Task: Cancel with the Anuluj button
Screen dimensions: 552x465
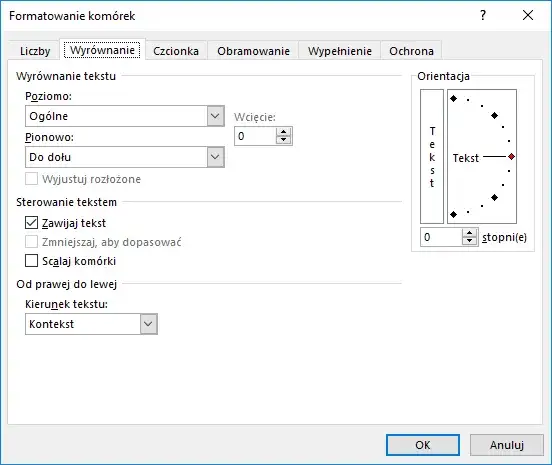Action: tap(507, 445)
